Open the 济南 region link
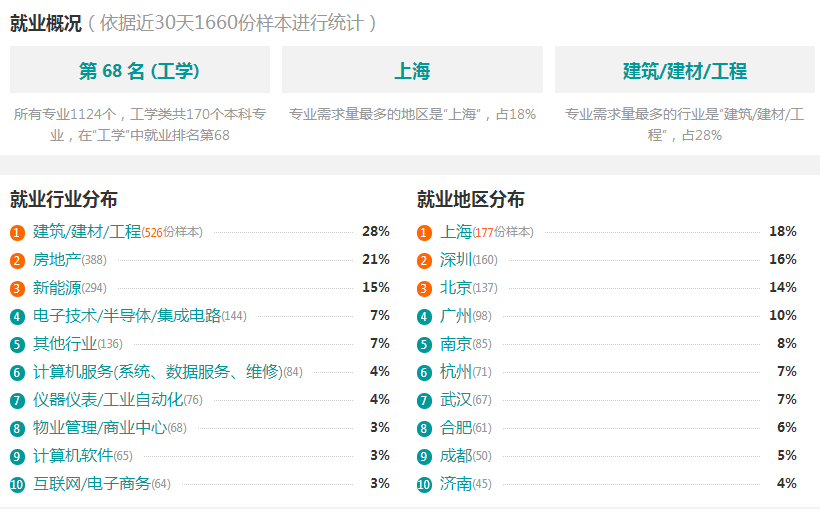 456,483
